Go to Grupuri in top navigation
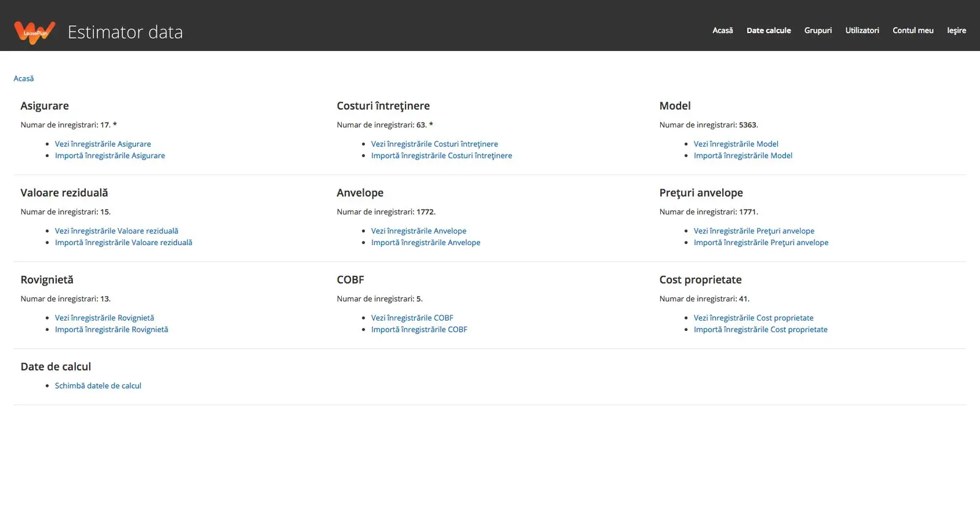Viewport: 980px width, 513px height. point(818,30)
